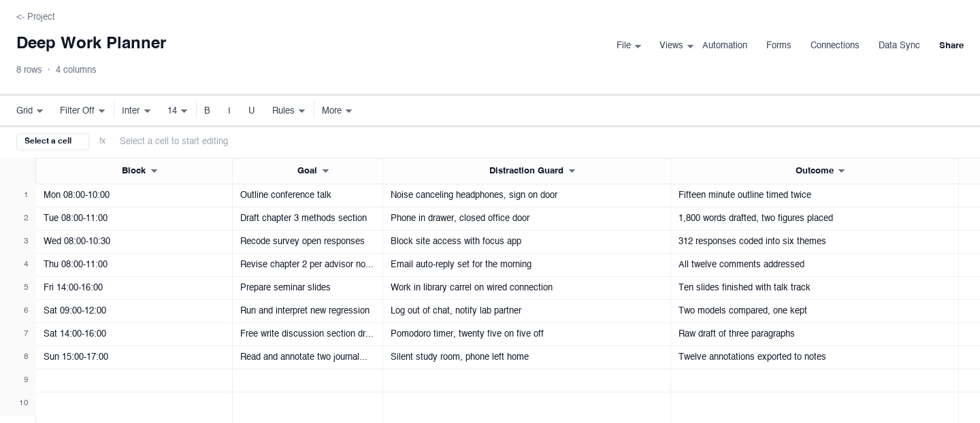Select Phone in drawer, closed office door
980x423 pixels.
point(527,218)
